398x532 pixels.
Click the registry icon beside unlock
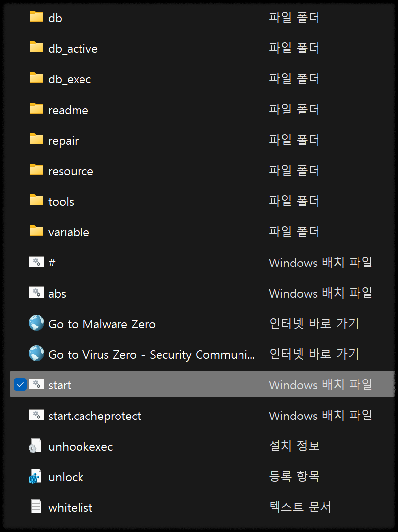(x=36, y=476)
